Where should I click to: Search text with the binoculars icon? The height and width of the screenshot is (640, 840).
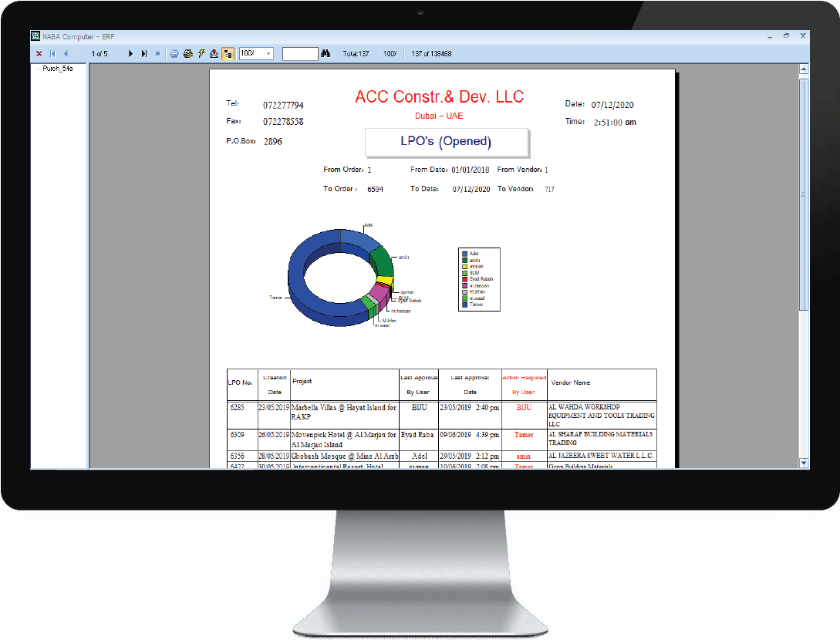(326, 53)
